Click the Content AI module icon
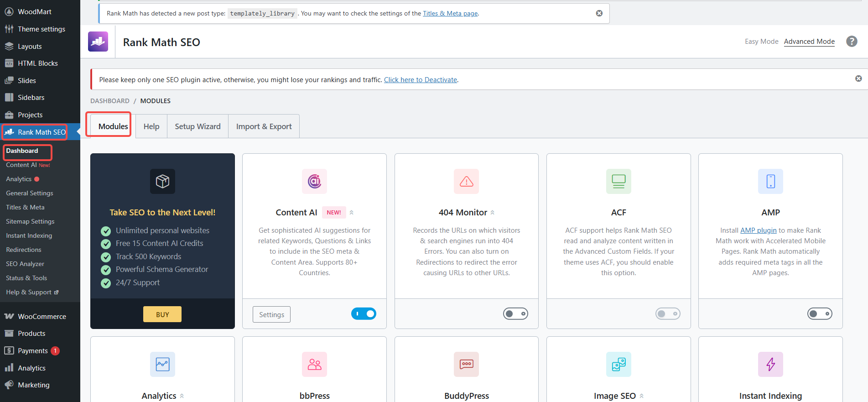This screenshot has height=402, width=868. tap(314, 181)
